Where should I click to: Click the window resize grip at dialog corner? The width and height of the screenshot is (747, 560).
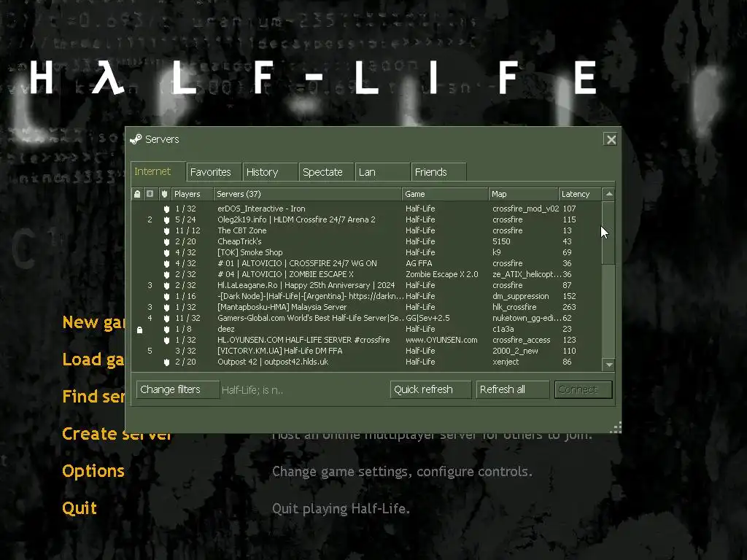tap(616, 427)
